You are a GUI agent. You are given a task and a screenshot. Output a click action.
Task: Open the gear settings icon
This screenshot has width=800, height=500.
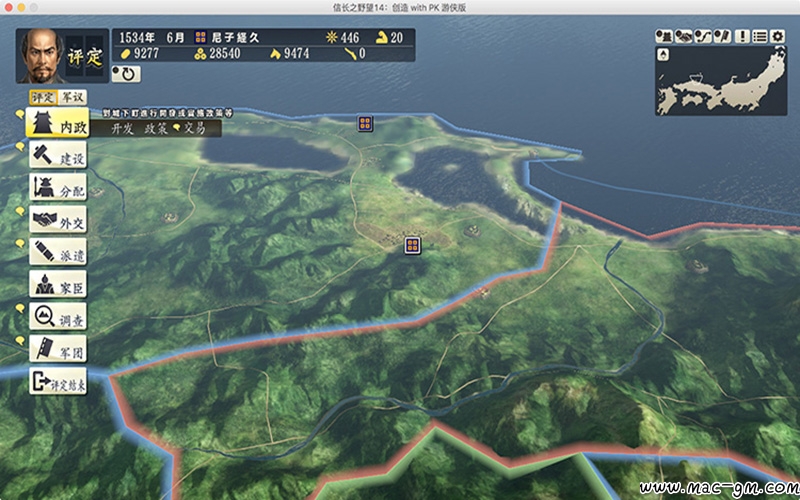click(x=778, y=36)
